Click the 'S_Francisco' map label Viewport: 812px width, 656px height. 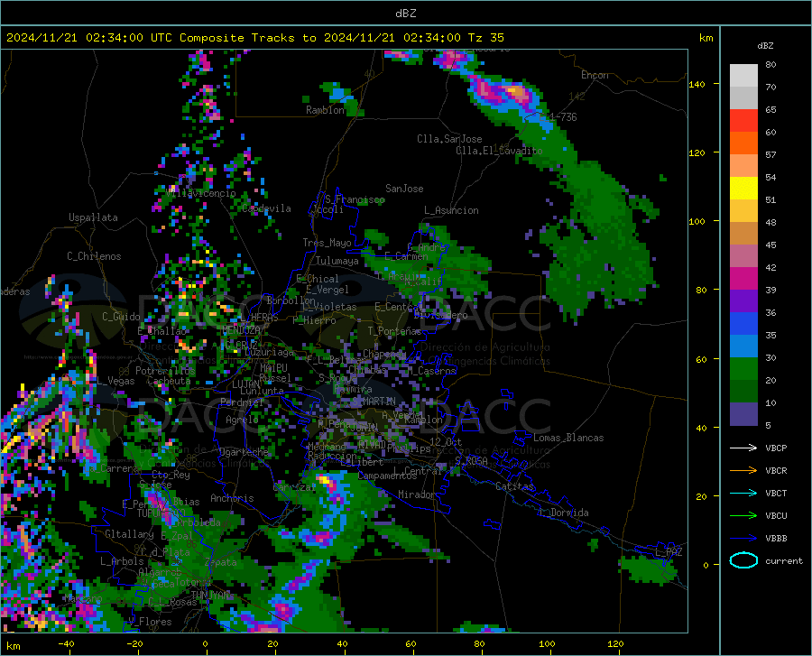(355, 199)
